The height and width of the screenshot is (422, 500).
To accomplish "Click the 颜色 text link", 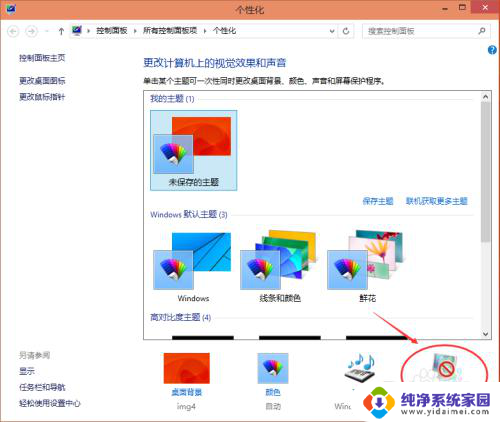I will (273, 392).
